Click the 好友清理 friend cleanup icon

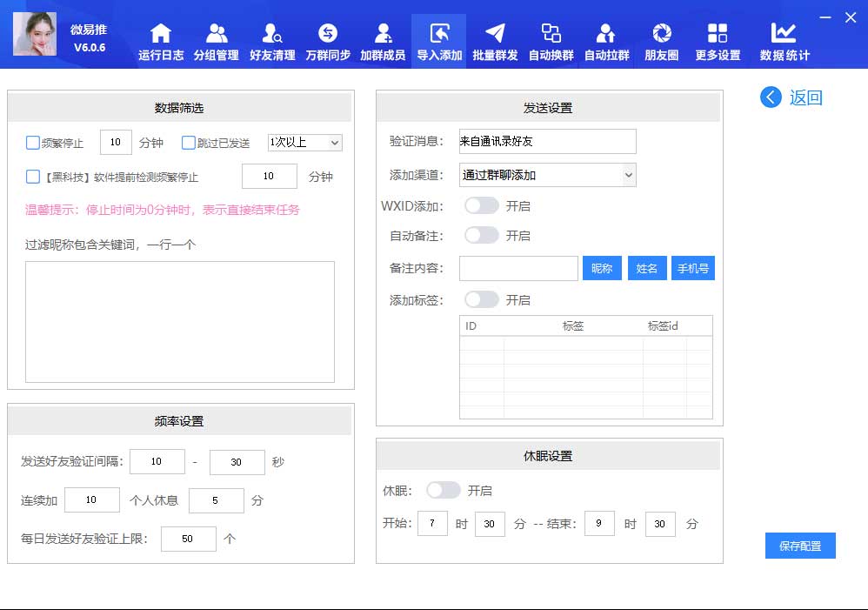click(x=271, y=34)
